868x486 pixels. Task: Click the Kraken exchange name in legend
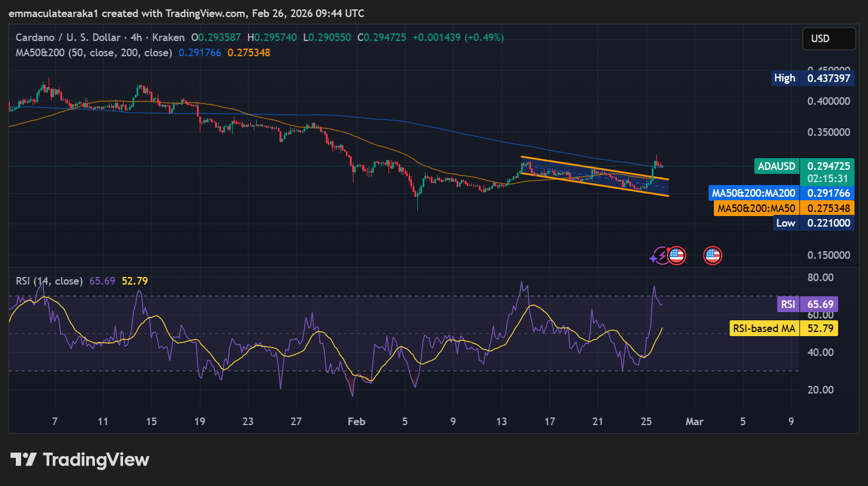pos(168,37)
